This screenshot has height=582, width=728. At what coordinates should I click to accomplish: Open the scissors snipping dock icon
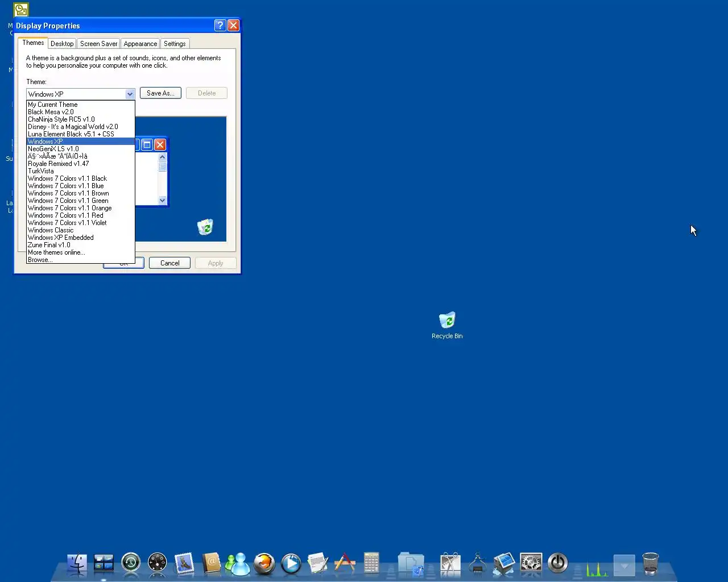pyautogui.click(x=450, y=563)
